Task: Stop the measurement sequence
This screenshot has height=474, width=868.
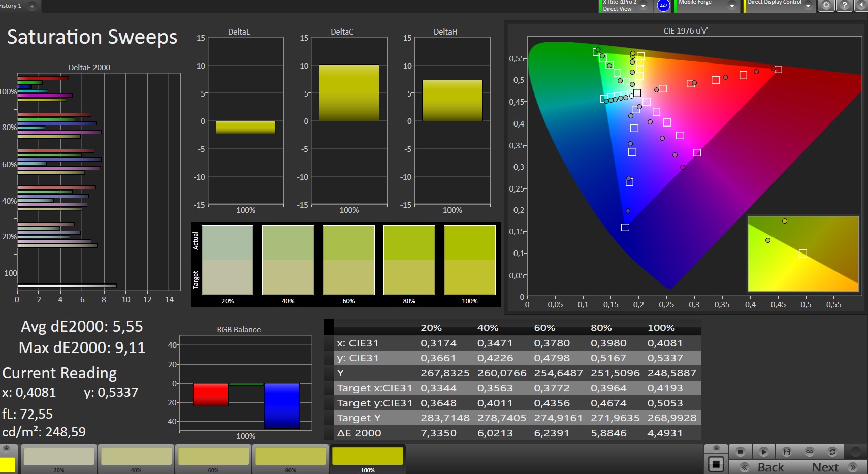Action: click(741, 451)
